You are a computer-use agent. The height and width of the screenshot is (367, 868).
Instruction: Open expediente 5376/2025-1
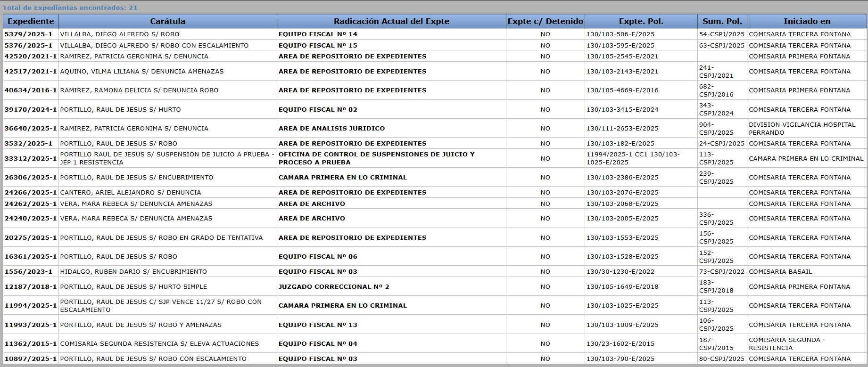pyautogui.click(x=28, y=46)
